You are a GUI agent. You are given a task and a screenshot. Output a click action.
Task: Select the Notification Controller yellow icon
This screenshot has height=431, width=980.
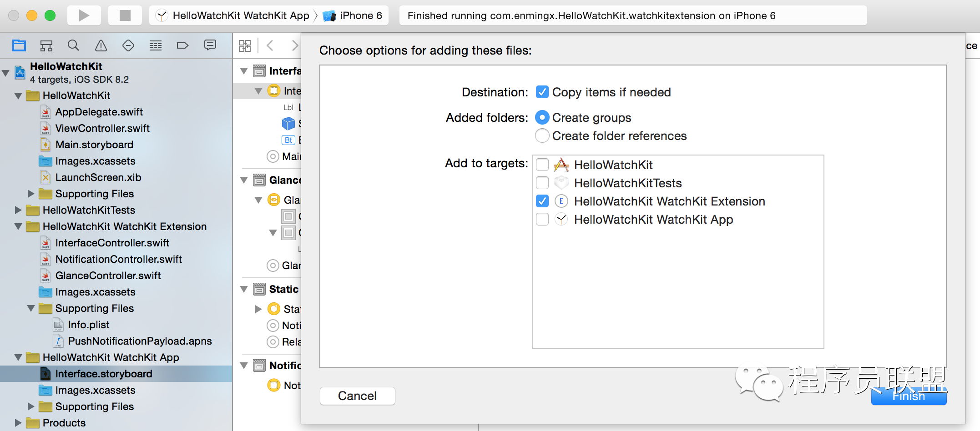(x=274, y=385)
